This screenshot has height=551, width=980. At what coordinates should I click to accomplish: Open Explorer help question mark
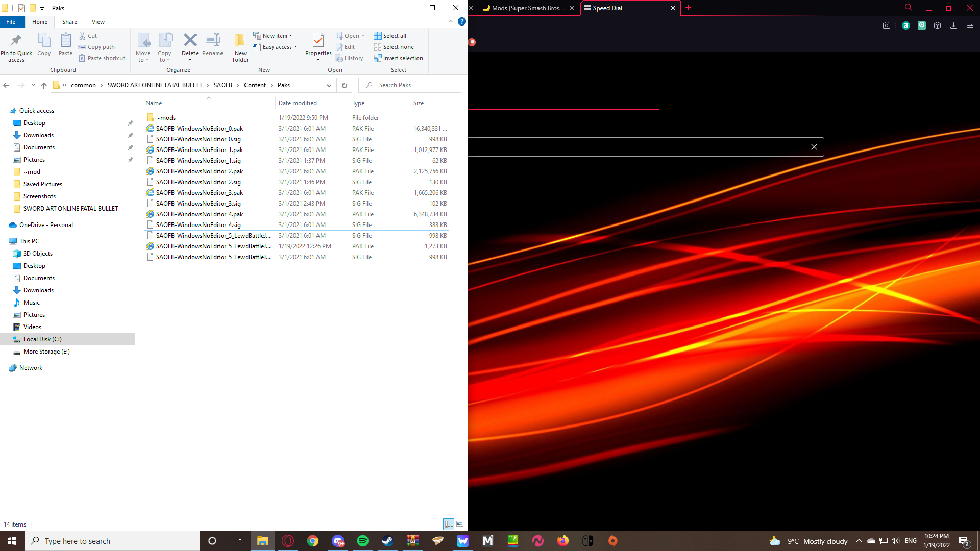click(462, 21)
